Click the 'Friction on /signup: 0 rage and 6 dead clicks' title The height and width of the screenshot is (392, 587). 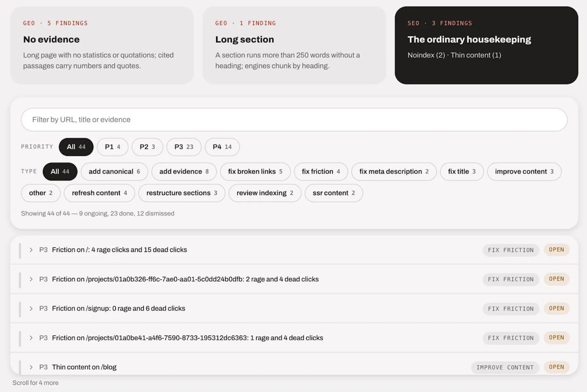tap(119, 308)
